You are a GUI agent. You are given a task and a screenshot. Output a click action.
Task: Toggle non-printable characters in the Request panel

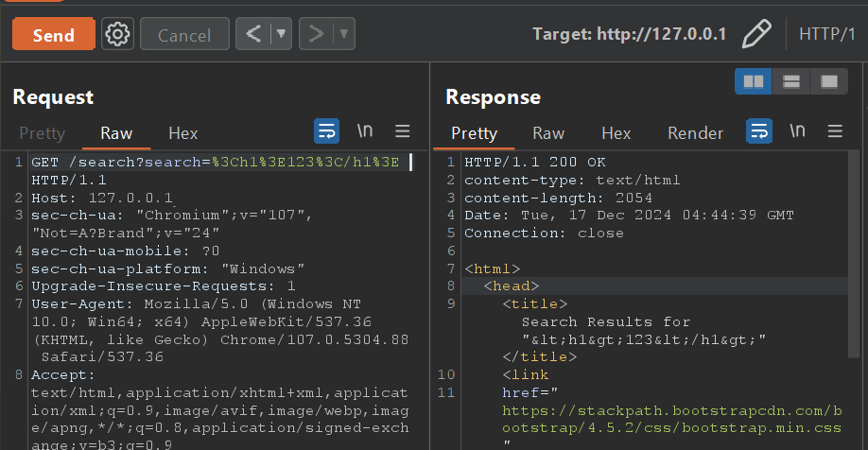(364, 131)
